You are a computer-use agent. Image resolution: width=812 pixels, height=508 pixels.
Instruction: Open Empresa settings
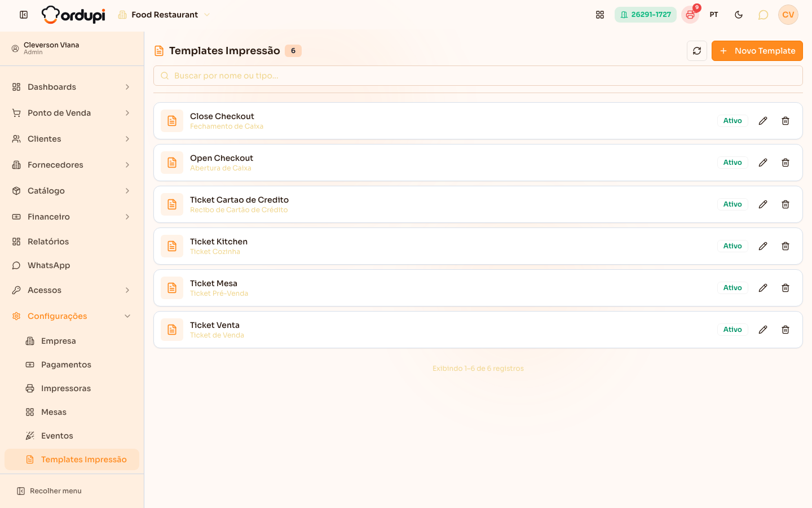tap(72, 341)
